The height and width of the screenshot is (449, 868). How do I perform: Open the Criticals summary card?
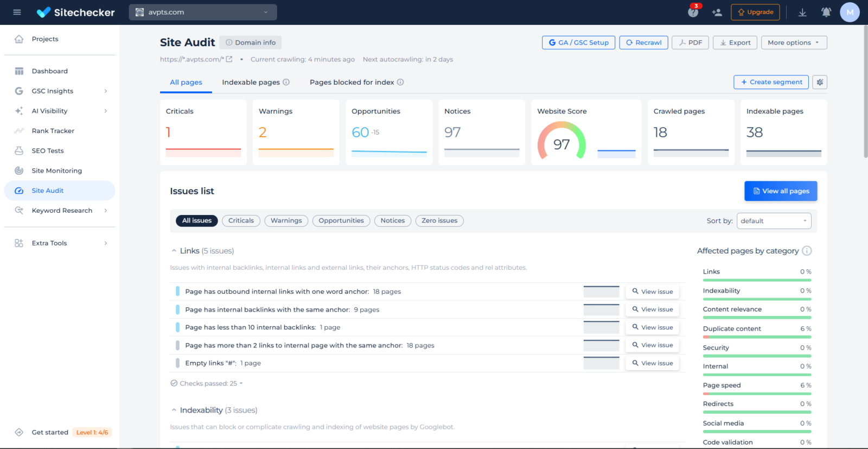[x=203, y=132]
